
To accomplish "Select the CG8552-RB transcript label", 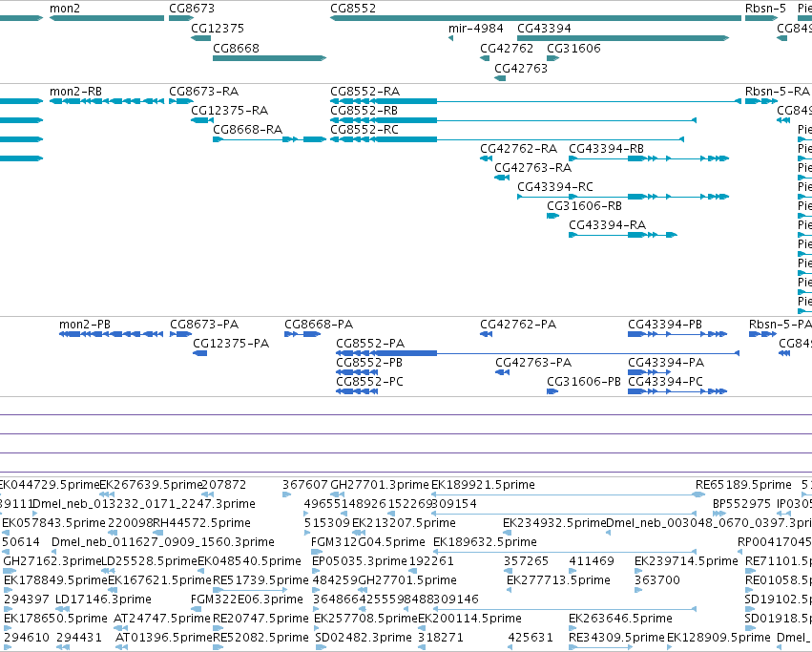I will point(364,111).
